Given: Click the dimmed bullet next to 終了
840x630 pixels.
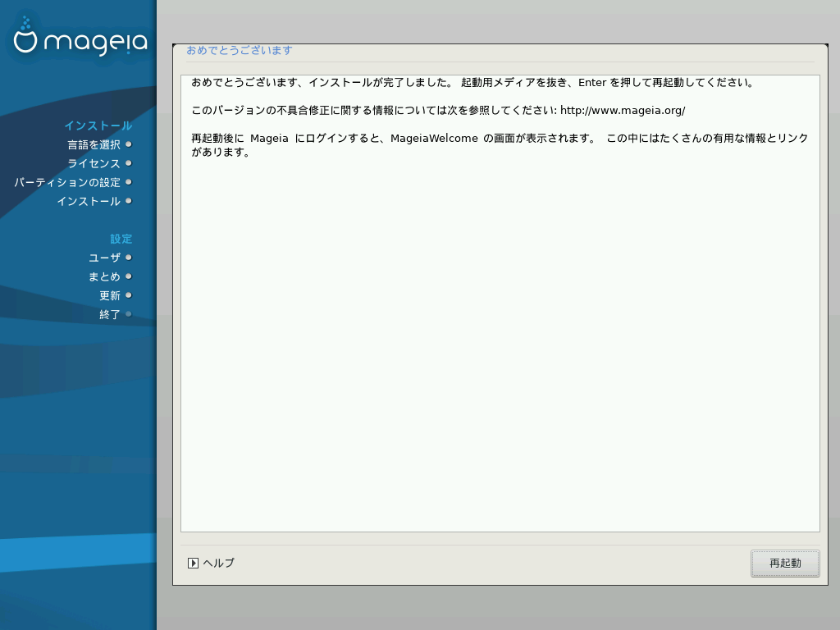Looking at the screenshot, I should coord(129,314).
